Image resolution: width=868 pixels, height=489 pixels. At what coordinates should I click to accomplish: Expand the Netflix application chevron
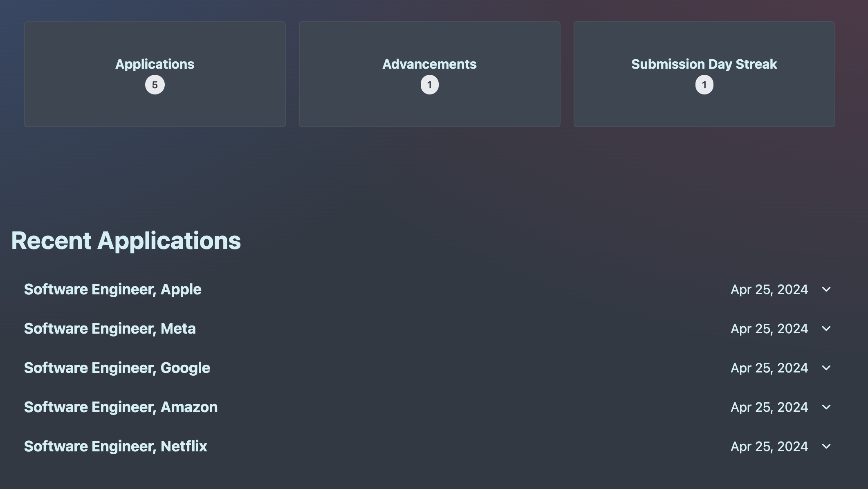coord(826,446)
